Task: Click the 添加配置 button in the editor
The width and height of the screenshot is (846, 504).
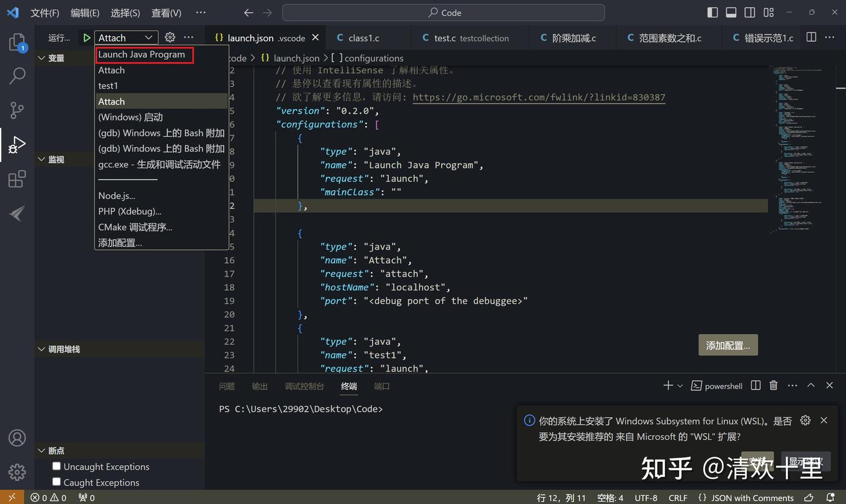Action: pyautogui.click(x=727, y=345)
